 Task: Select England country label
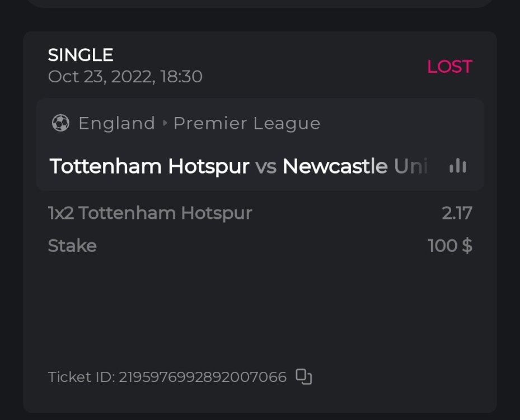coord(116,123)
